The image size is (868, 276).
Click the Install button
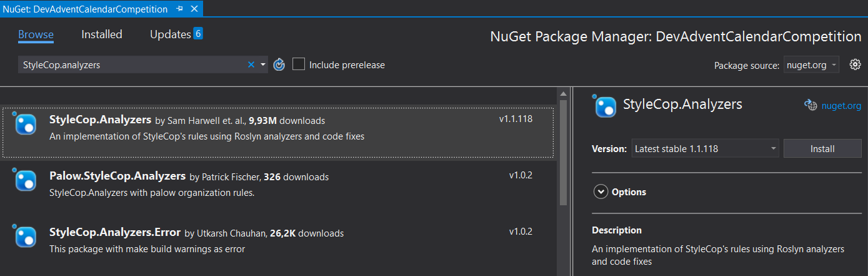coord(822,149)
